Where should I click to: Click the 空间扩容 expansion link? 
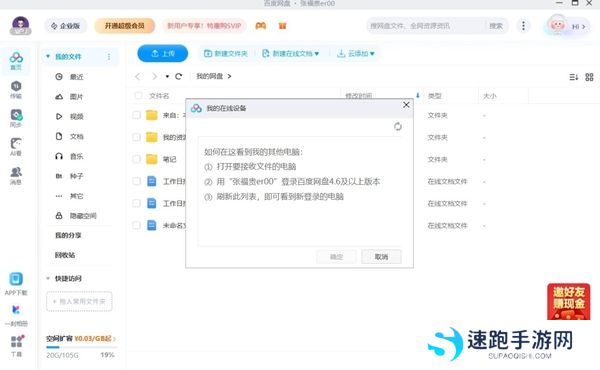(81, 338)
